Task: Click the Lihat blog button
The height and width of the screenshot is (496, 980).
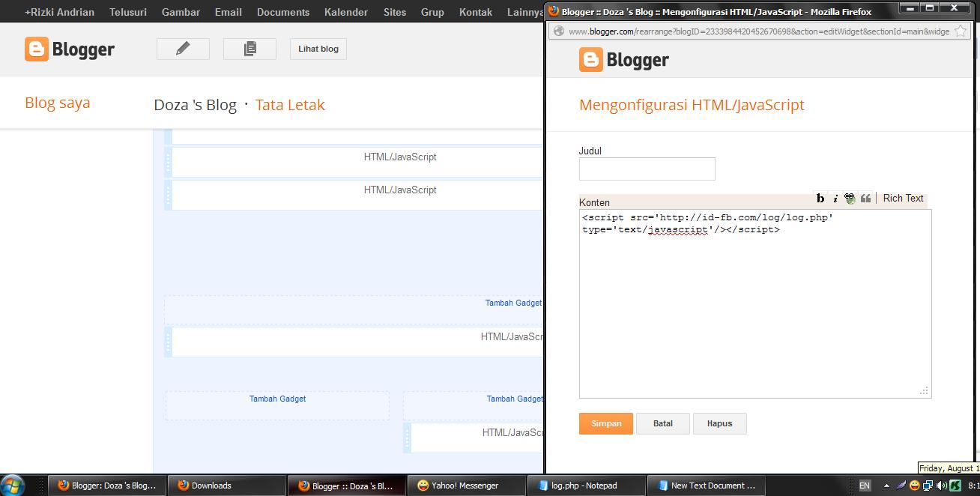Action: point(318,49)
